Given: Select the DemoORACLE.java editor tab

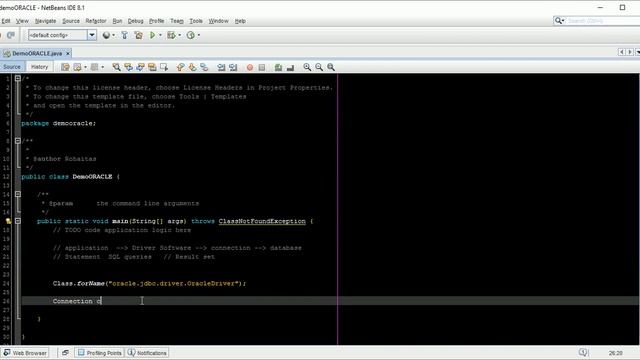Looking at the screenshot, I should 37,53.
